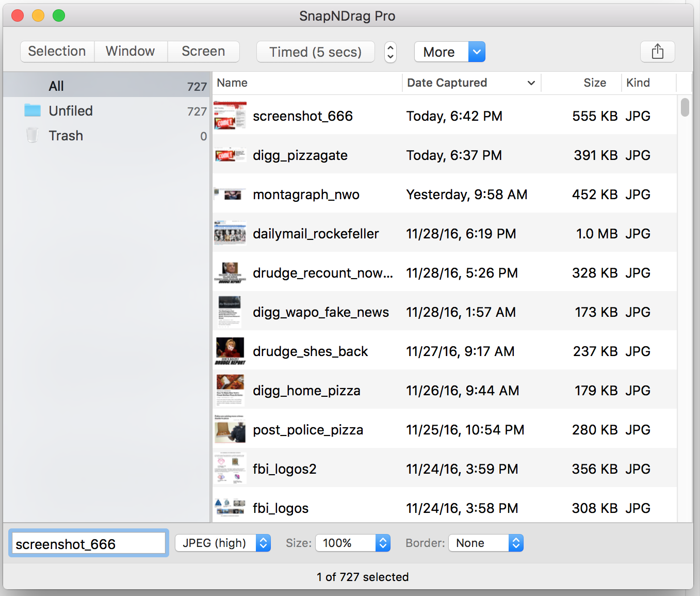Expand the More dropdown arrow

point(477,52)
